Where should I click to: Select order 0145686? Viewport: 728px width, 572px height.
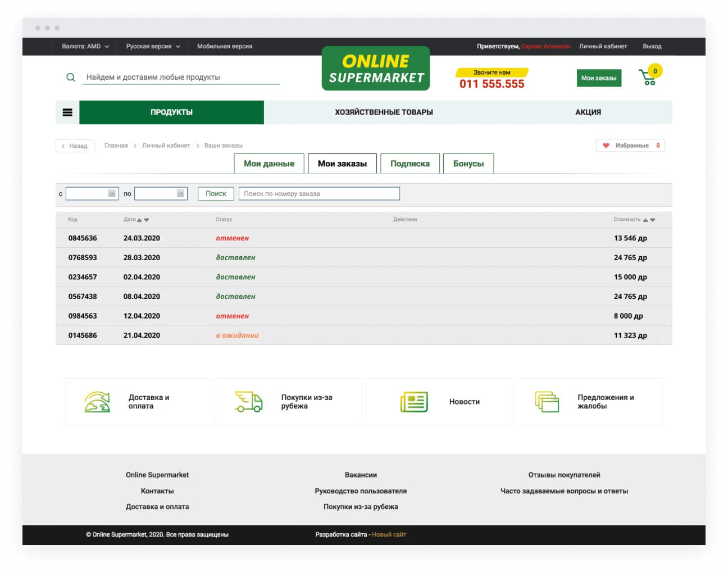click(363, 335)
